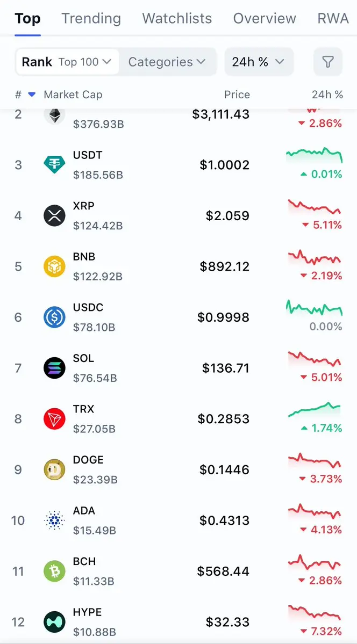Tap the Dogecoin logo
Image resolution: width=357 pixels, height=644 pixels.
click(54, 469)
